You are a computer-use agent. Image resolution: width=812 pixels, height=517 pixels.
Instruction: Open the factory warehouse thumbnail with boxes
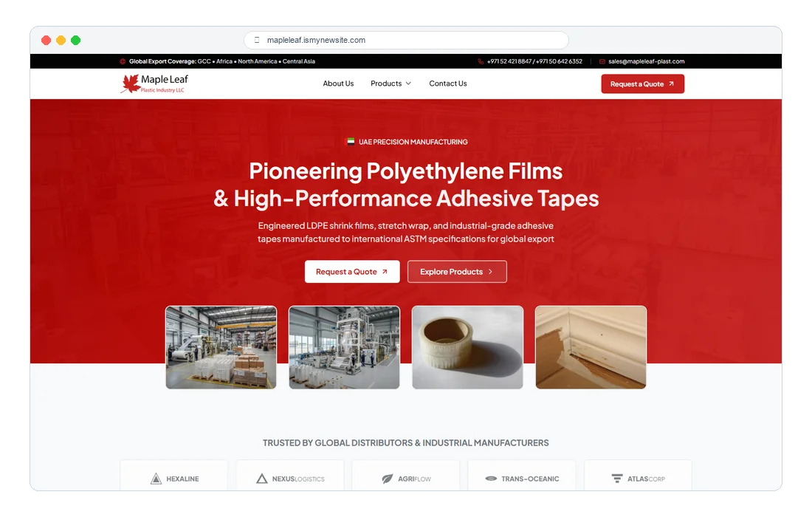point(221,347)
